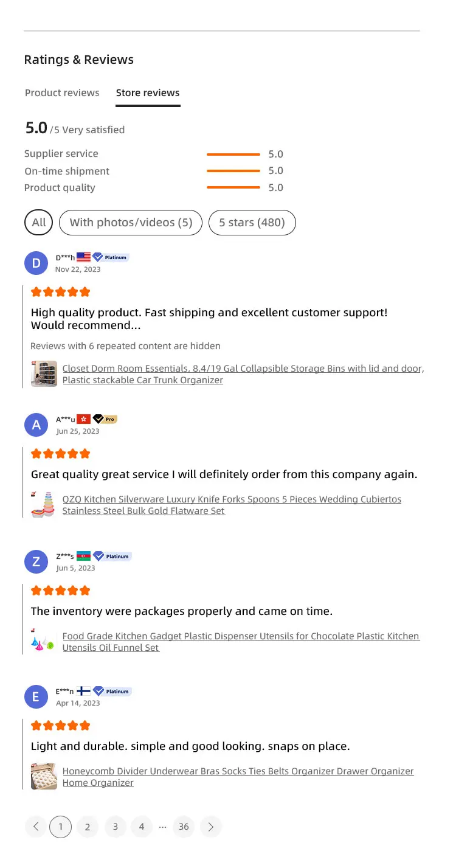Screen dimensions: 456x868
Task: Click the Product quality rating bar
Action: pyautogui.click(x=233, y=187)
